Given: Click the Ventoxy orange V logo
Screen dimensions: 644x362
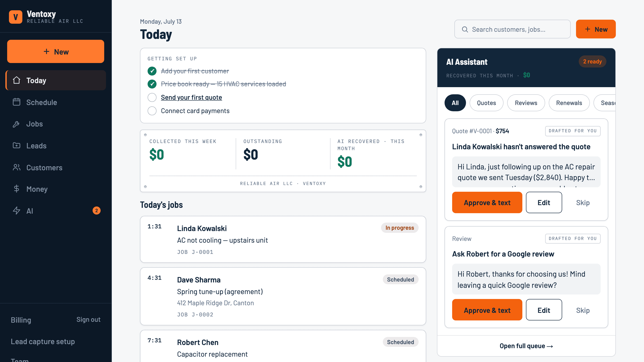Looking at the screenshot, I should 15,17.
